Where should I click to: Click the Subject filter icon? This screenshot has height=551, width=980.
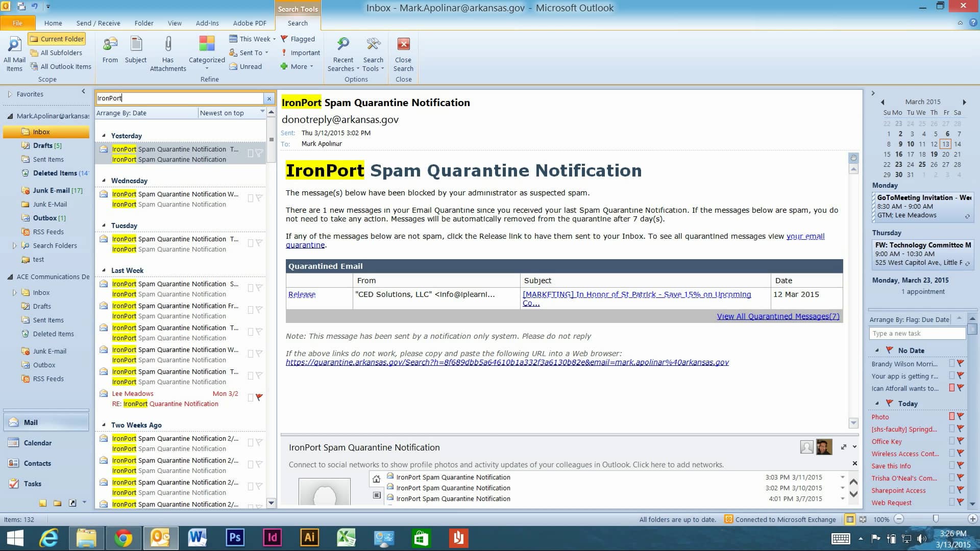point(136,44)
